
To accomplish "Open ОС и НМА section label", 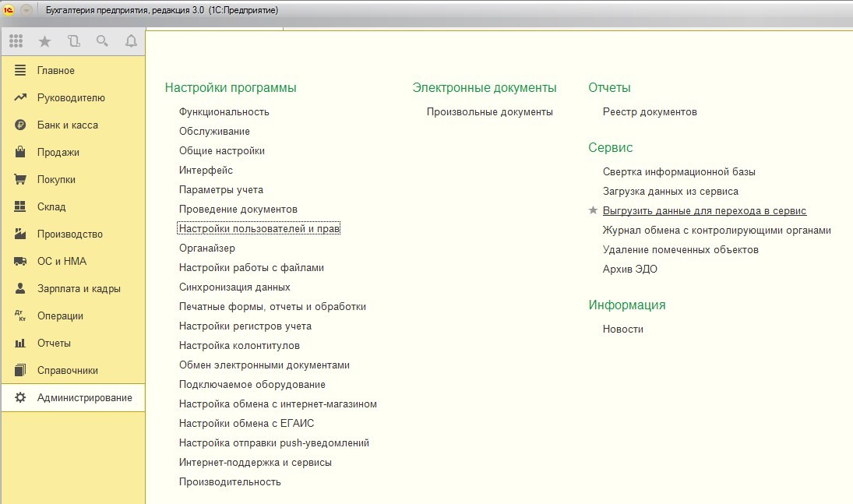I will [62, 261].
